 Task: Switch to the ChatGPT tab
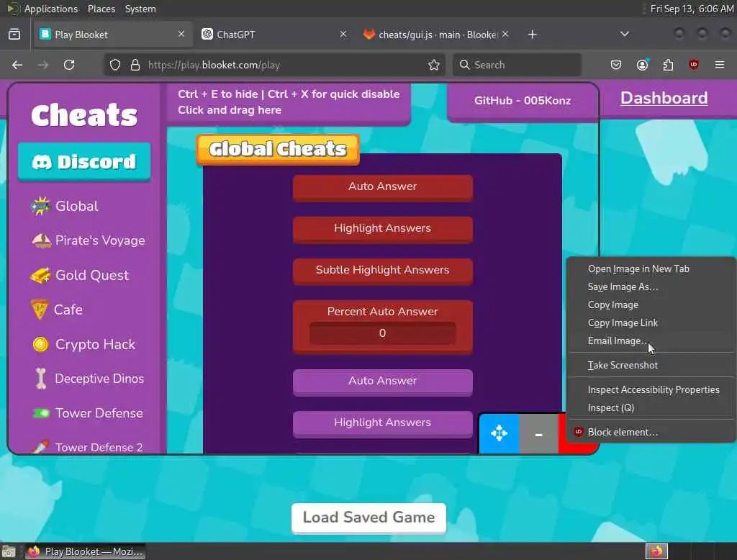(x=275, y=35)
